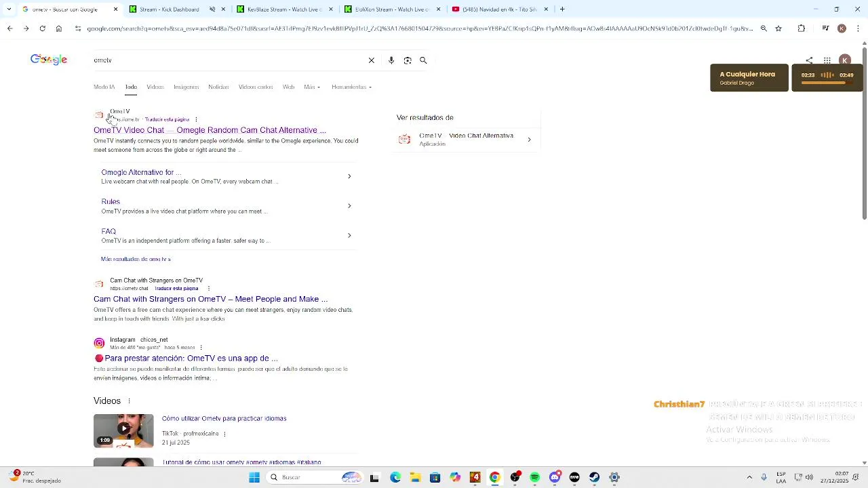The height and width of the screenshot is (488, 868).
Task: Open browser extensions puzzle icon
Action: coord(802,28)
